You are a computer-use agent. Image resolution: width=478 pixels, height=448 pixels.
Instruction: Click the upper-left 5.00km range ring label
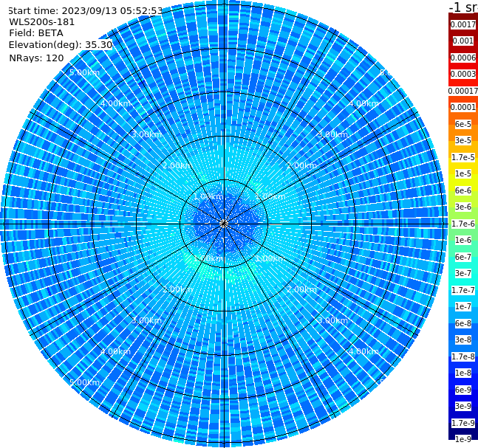click(85, 72)
